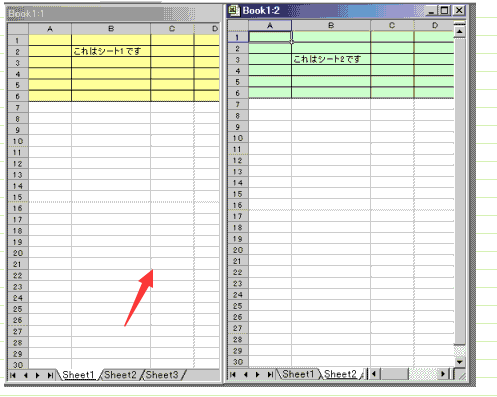
Task: Select column D header in Book1:2
Action: coord(434,26)
